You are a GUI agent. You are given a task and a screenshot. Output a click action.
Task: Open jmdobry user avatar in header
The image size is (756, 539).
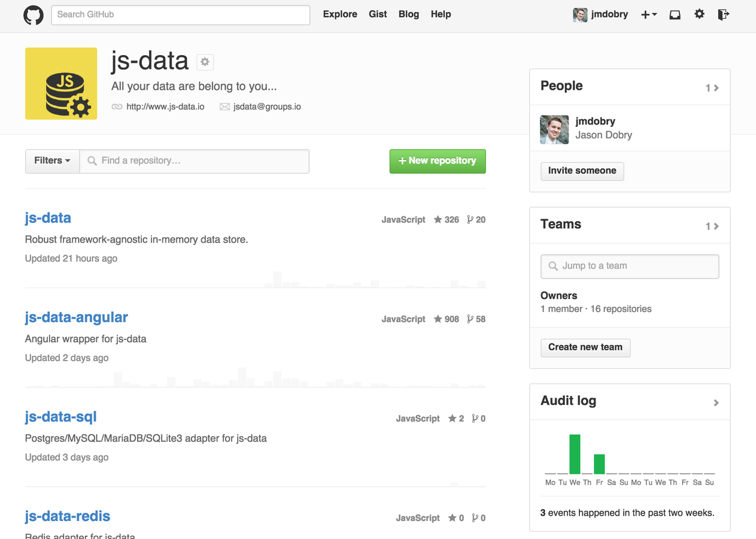point(580,14)
